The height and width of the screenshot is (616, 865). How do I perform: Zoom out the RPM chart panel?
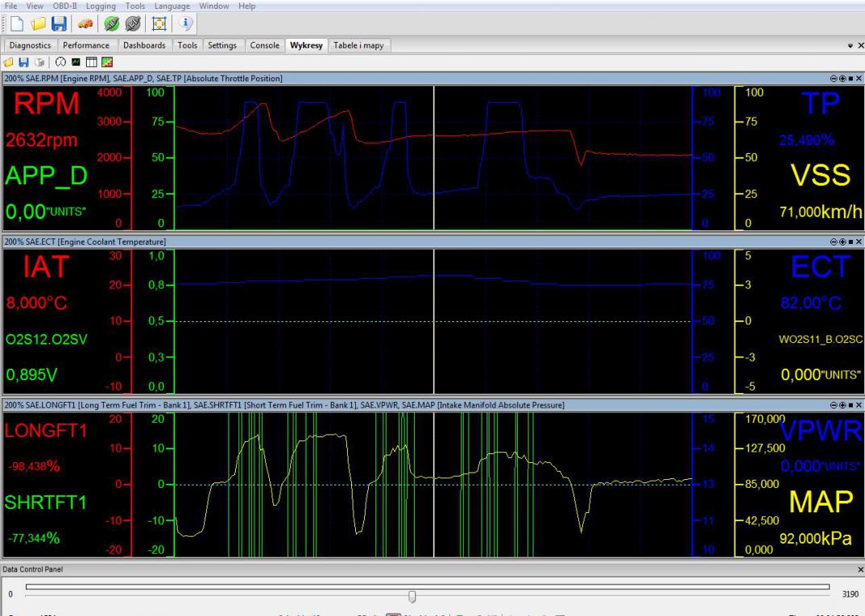tap(833, 78)
